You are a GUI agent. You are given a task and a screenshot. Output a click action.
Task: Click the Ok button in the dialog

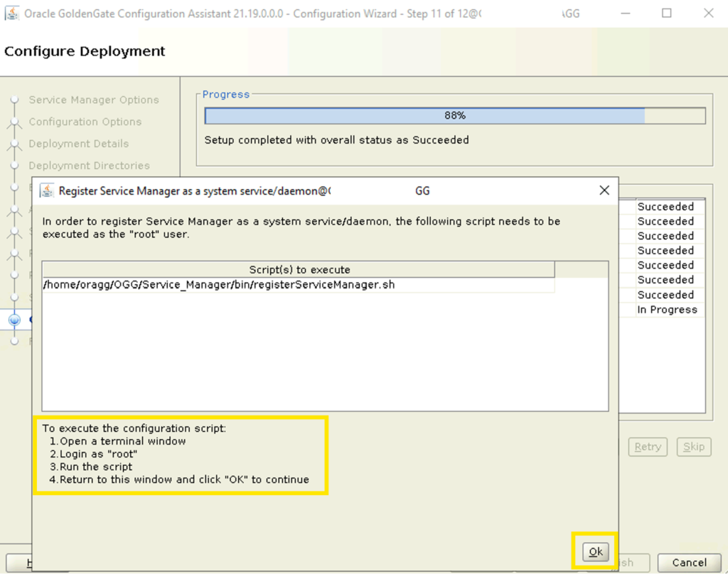pos(595,552)
